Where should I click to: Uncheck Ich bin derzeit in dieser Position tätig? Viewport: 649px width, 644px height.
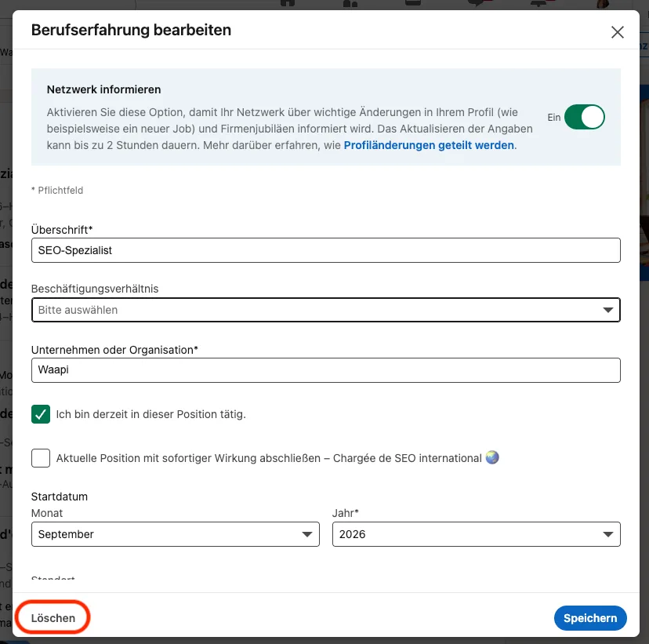pos(41,414)
